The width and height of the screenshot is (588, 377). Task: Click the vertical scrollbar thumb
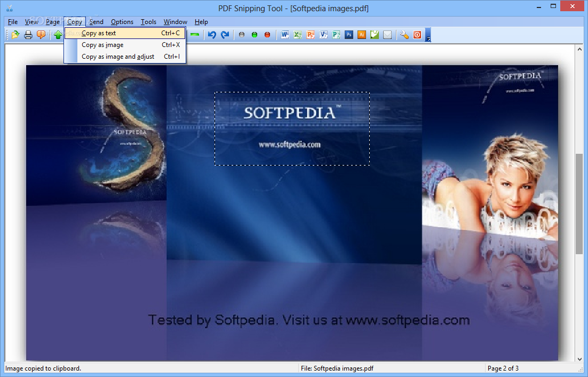579,205
